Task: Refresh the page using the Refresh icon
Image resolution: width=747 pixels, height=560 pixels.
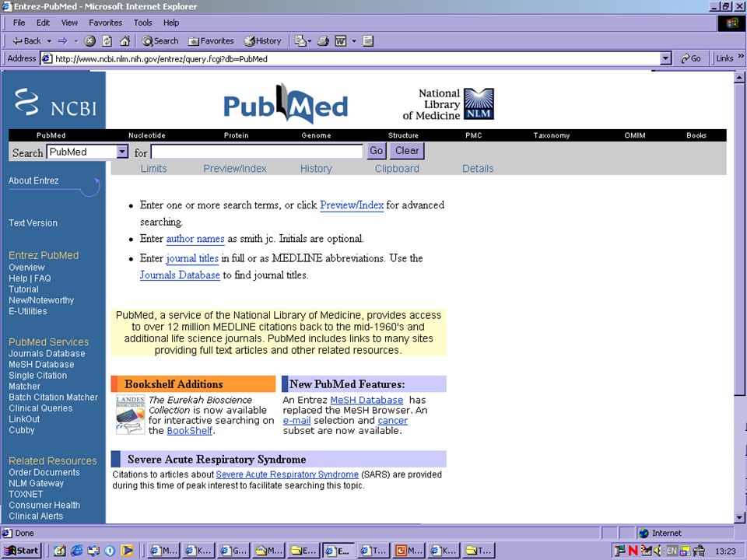Action: (107, 41)
